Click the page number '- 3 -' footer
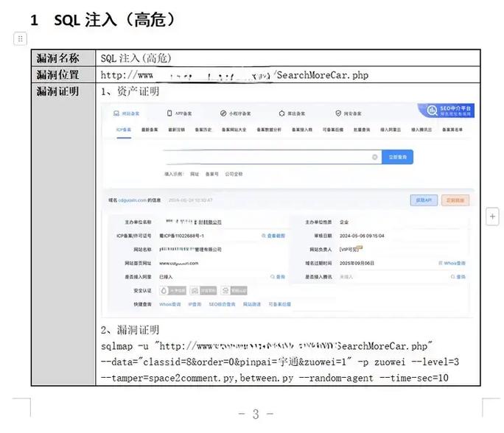Image resolution: width=504 pixels, height=433 pixels. pyautogui.click(x=256, y=414)
